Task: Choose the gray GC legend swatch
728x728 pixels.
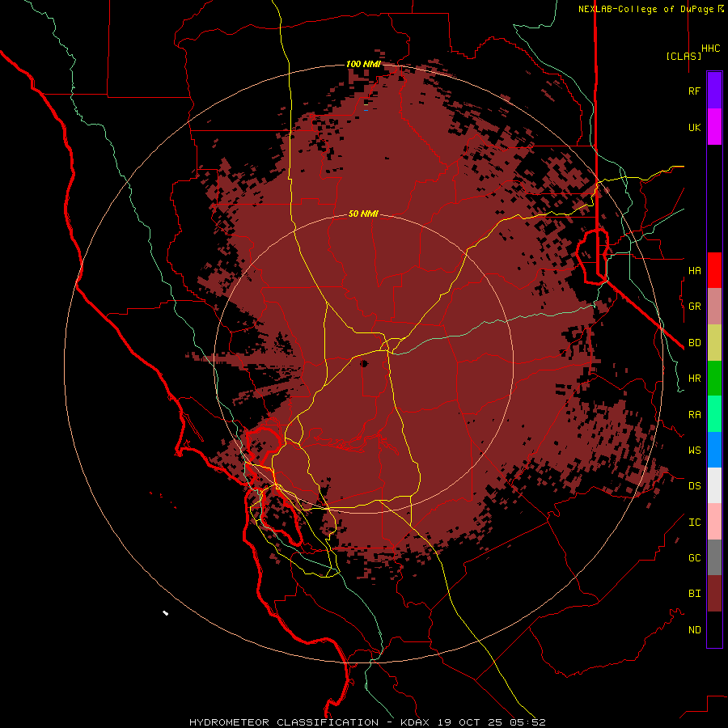Action: click(x=714, y=557)
